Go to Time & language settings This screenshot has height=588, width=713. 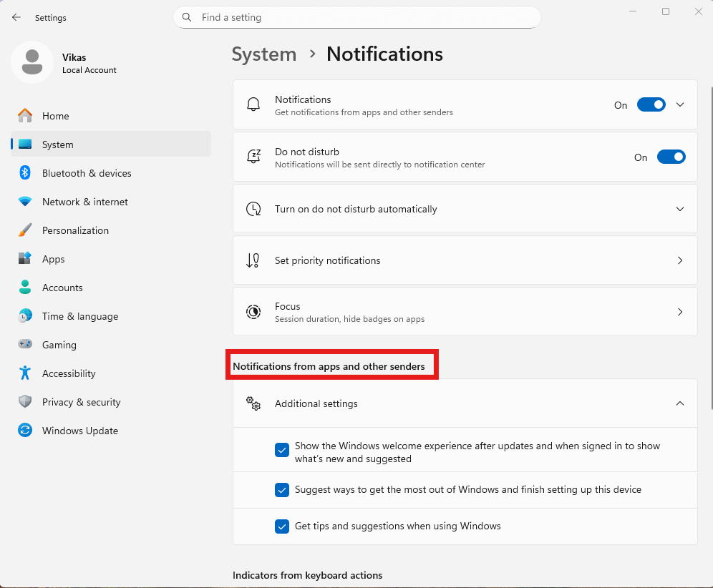[x=79, y=316]
